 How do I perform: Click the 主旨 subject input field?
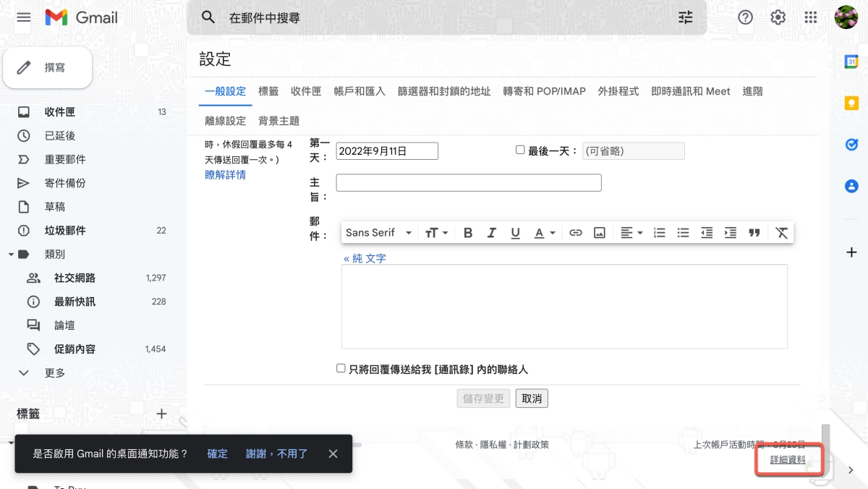[x=469, y=183]
